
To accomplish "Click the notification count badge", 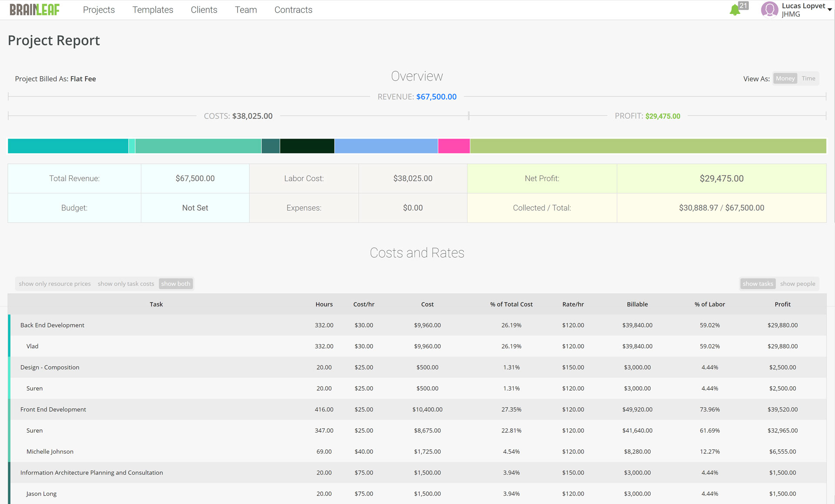I will [x=744, y=6].
